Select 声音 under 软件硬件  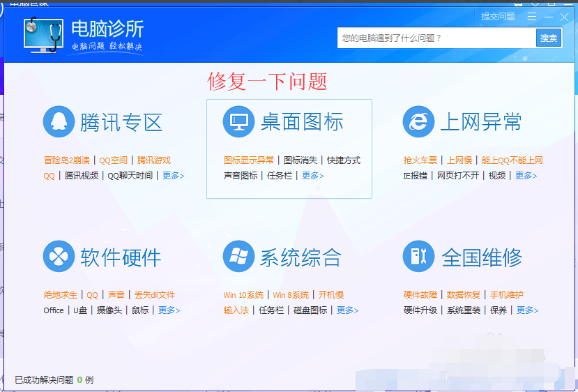point(116,294)
